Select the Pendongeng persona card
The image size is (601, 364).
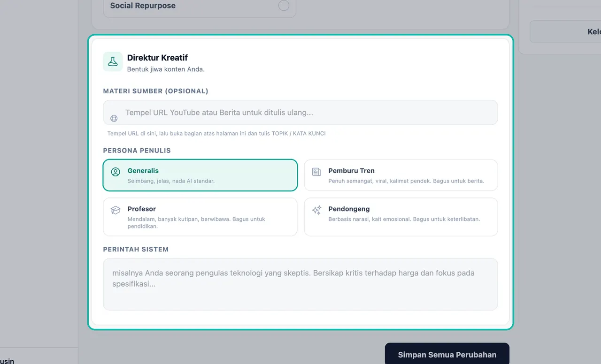401,217
